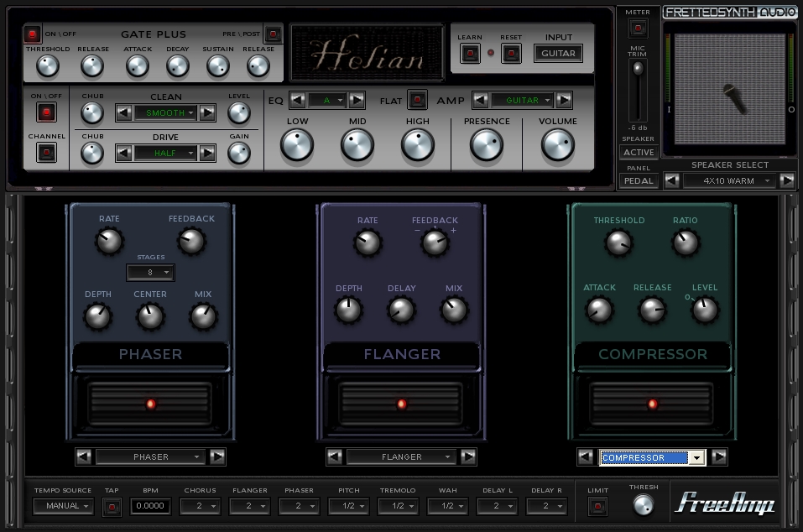Click the Guitar input button

click(558, 53)
